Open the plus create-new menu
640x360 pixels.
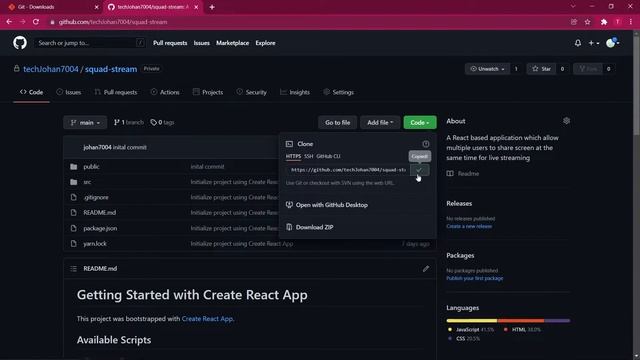pos(593,43)
